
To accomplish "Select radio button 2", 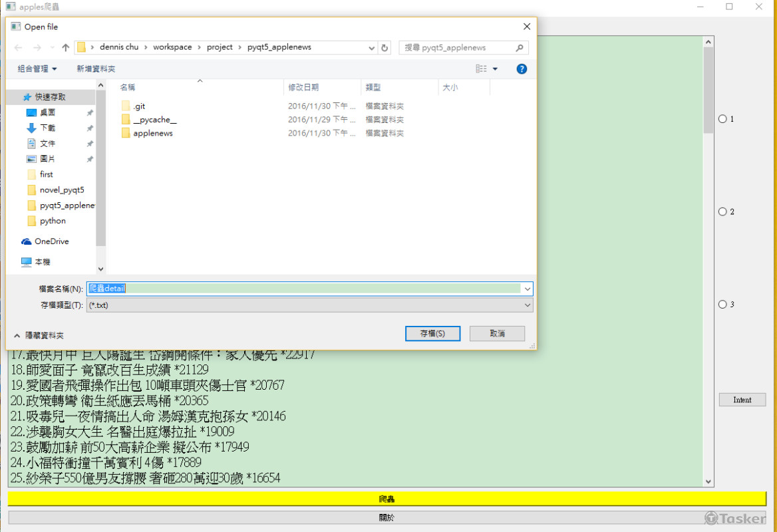I will [x=722, y=212].
